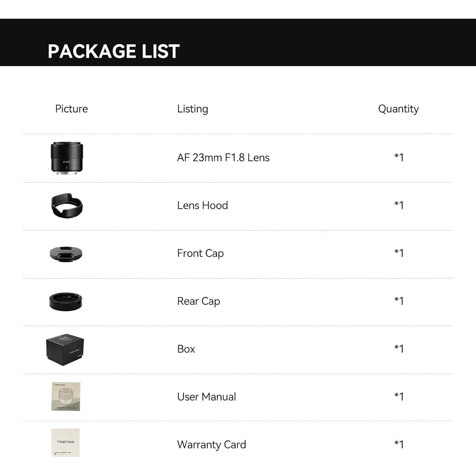The height and width of the screenshot is (476, 476).
Task: Click the AF 23mm lens product picture
Action: click(x=67, y=158)
